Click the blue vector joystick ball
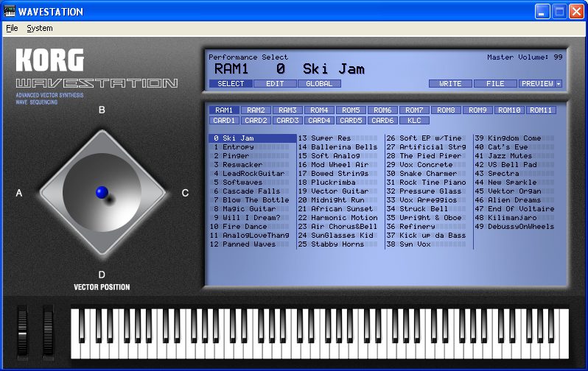Image resolution: width=588 pixels, height=371 pixels. (102, 192)
